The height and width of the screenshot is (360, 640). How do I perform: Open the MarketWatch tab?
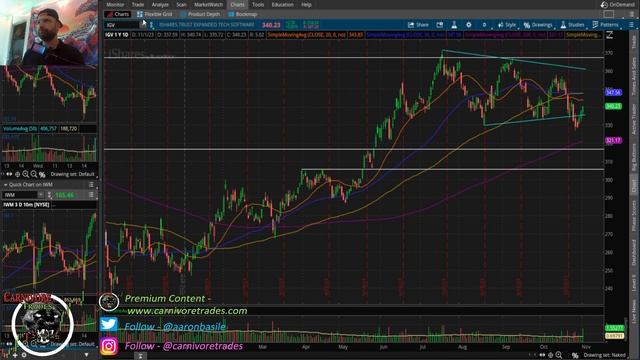pos(208,4)
